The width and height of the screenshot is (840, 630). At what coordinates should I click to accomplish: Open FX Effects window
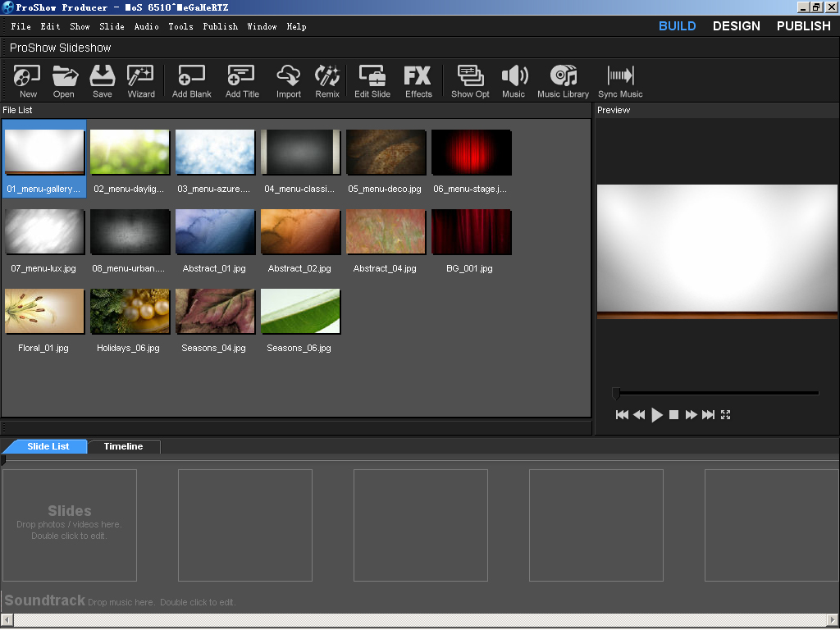[418, 81]
